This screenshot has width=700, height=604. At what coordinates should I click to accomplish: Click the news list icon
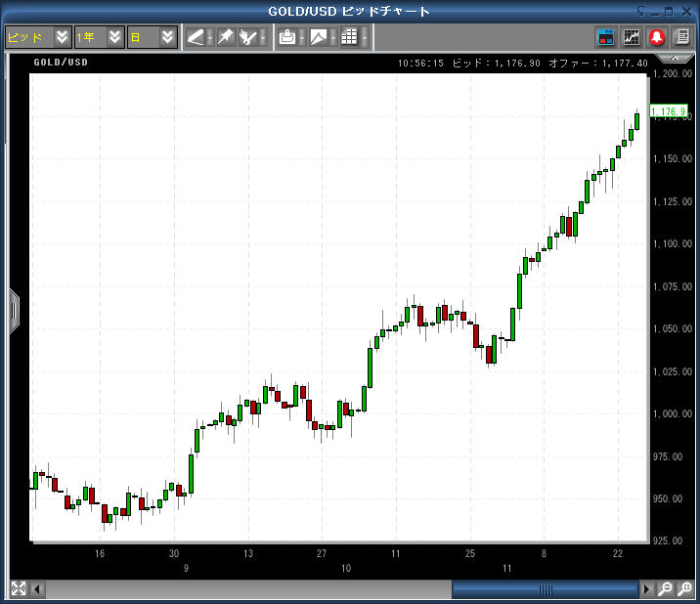(x=679, y=37)
